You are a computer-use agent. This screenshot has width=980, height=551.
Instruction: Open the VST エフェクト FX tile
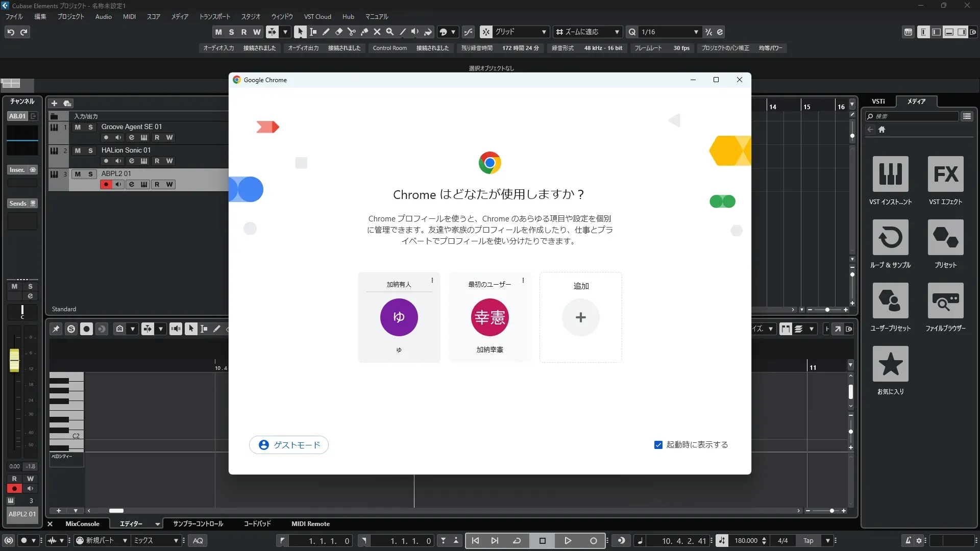pos(945,174)
